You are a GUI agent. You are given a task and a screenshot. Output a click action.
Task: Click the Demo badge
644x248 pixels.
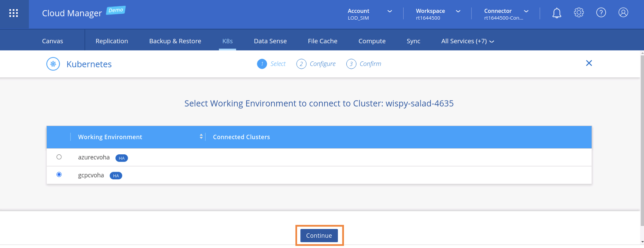point(116,10)
